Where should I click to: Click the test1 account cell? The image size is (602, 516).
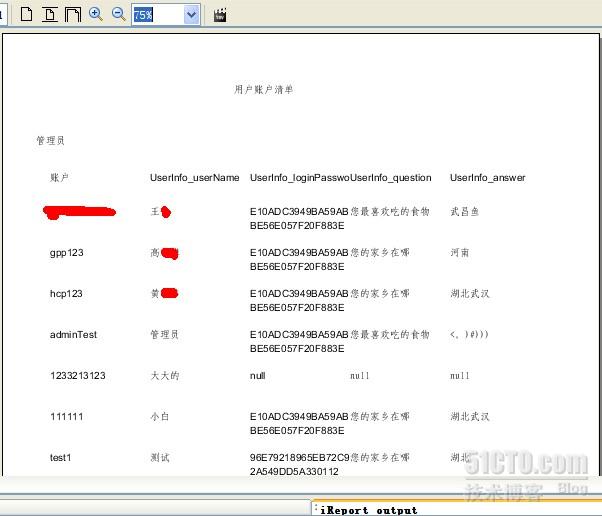click(x=60, y=458)
